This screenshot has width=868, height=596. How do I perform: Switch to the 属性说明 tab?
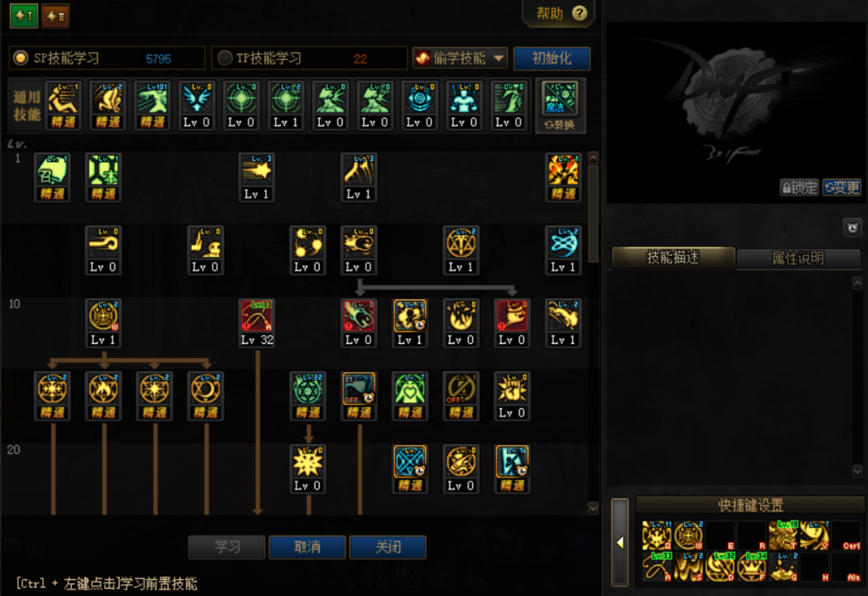click(798, 258)
